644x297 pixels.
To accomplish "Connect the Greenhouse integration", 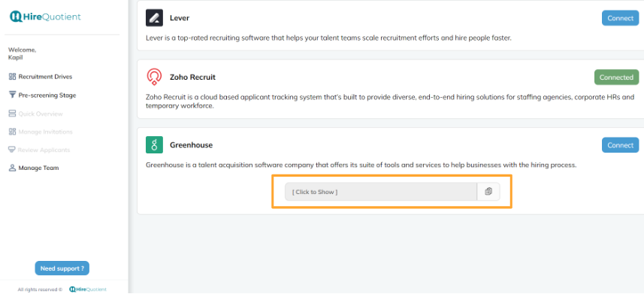I will pyautogui.click(x=620, y=145).
